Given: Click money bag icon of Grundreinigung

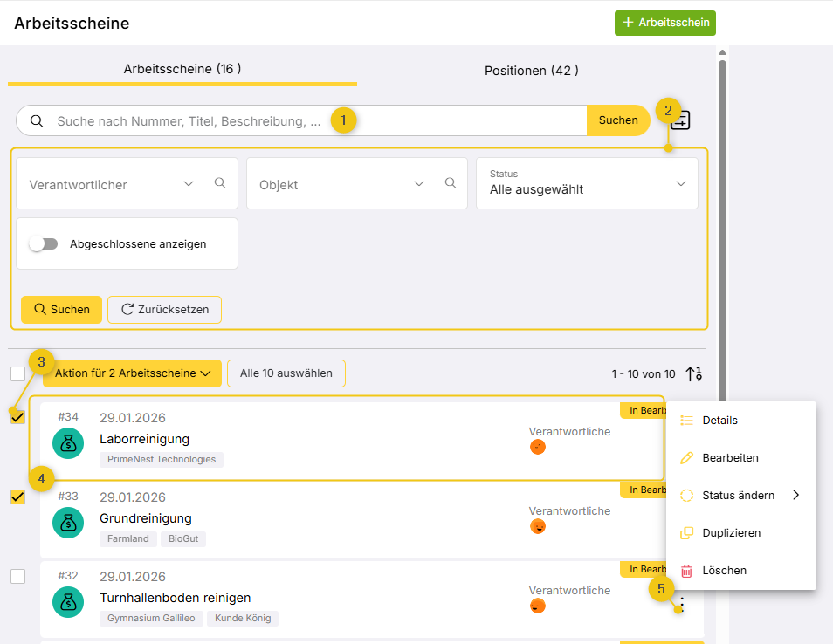Looking at the screenshot, I should click(68, 523).
